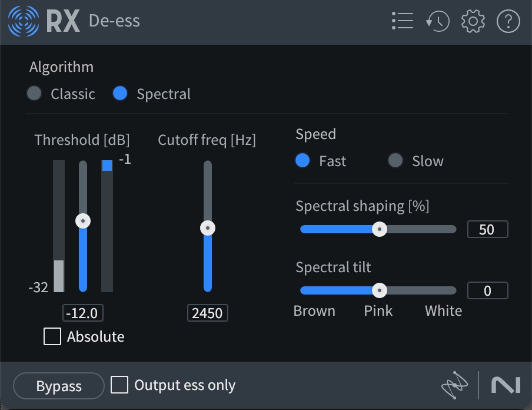Viewport: 532px width, 410px height.
Task: Click the Bypass button
Action: coord(59,386)
